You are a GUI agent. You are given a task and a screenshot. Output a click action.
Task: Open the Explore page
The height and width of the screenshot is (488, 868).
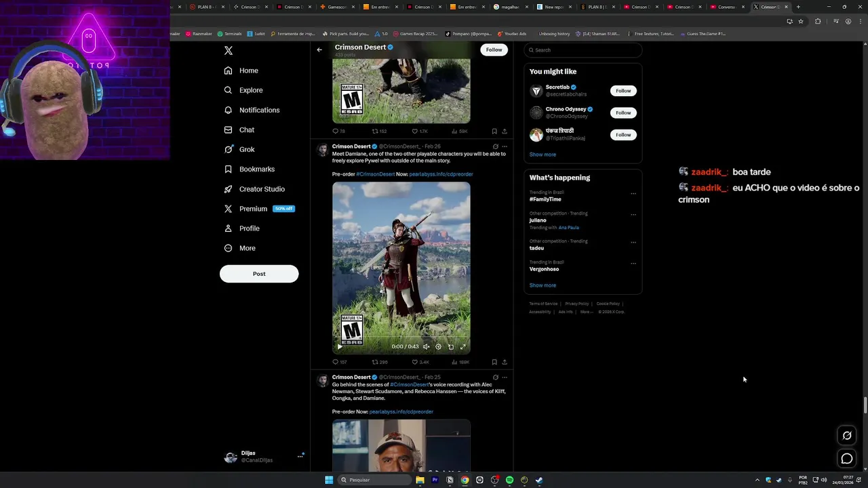pos(243,90)
